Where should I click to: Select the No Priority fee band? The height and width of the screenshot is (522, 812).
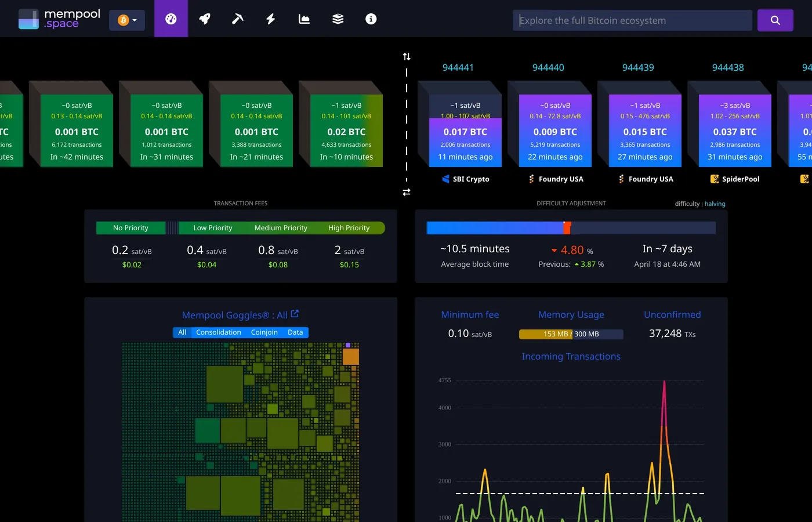tap(130, 228)
